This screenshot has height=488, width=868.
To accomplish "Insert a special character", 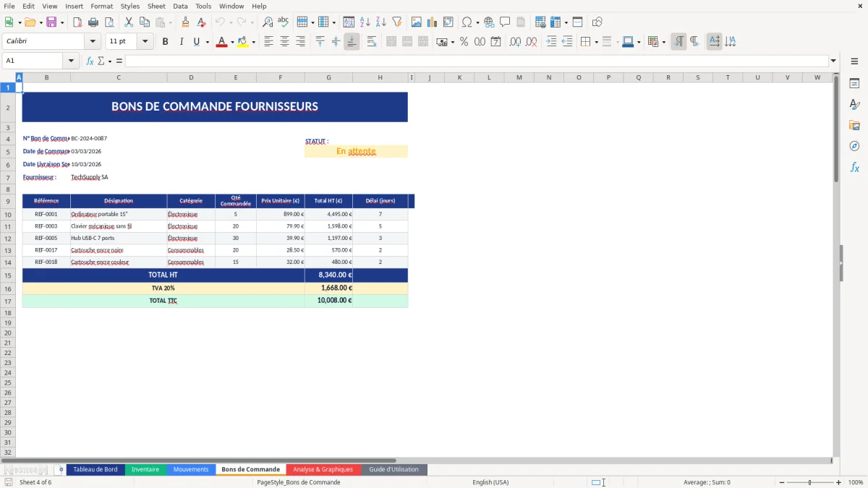I will coord(468,22).
